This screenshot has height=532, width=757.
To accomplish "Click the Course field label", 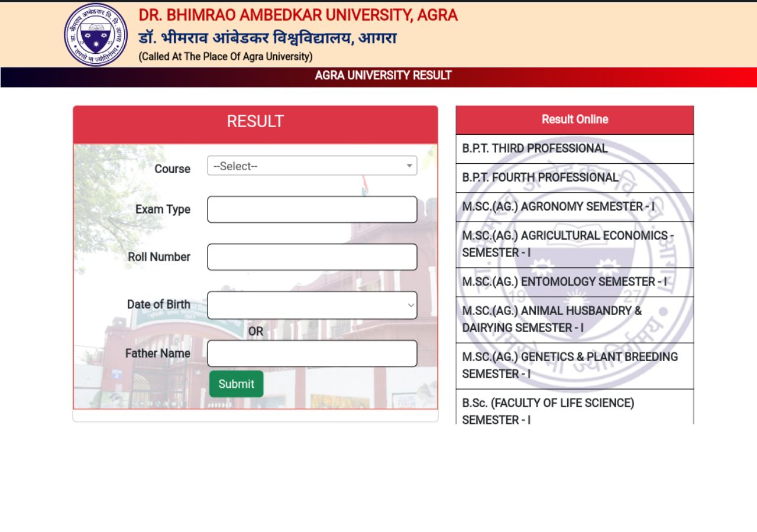I will point(172,168).
